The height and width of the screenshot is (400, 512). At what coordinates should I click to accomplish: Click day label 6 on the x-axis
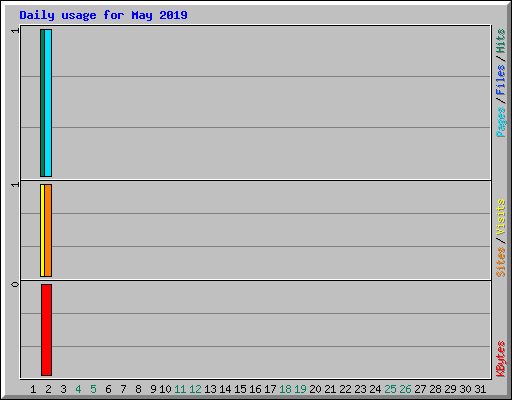(x=108, y=389)
